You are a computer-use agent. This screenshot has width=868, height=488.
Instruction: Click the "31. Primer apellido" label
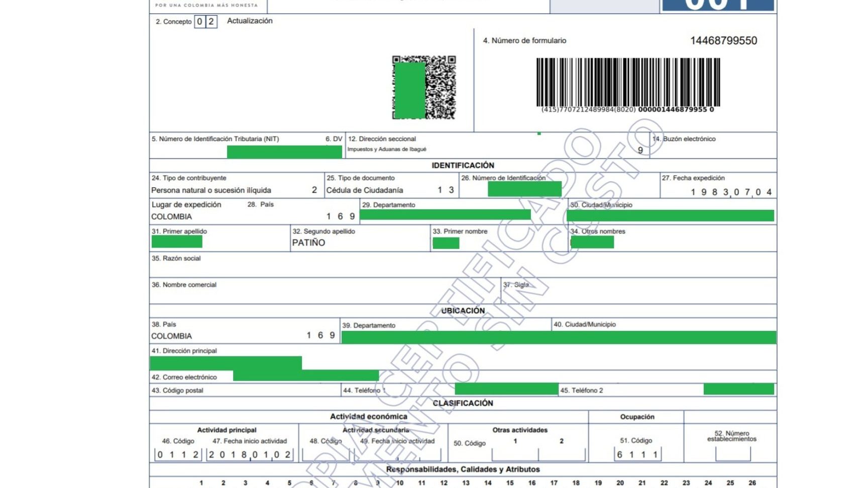[179, 231]
